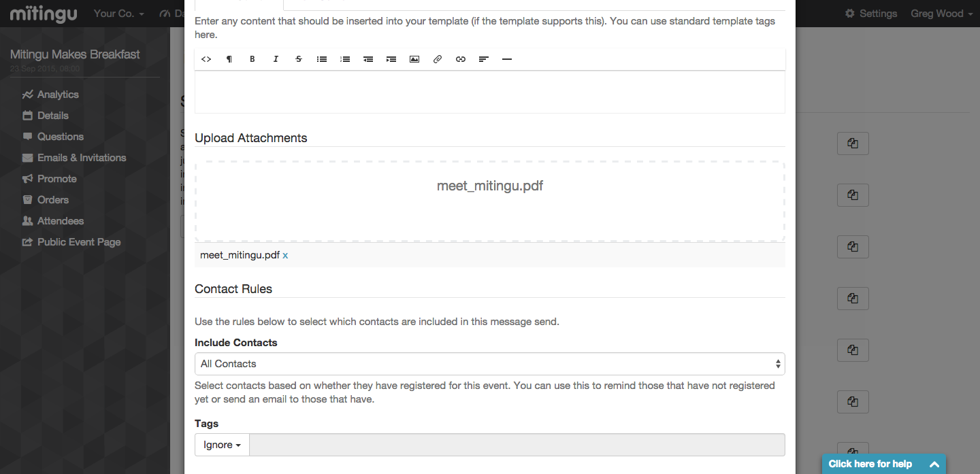
Task: Click the Tags input field
Action: point(517,445)
